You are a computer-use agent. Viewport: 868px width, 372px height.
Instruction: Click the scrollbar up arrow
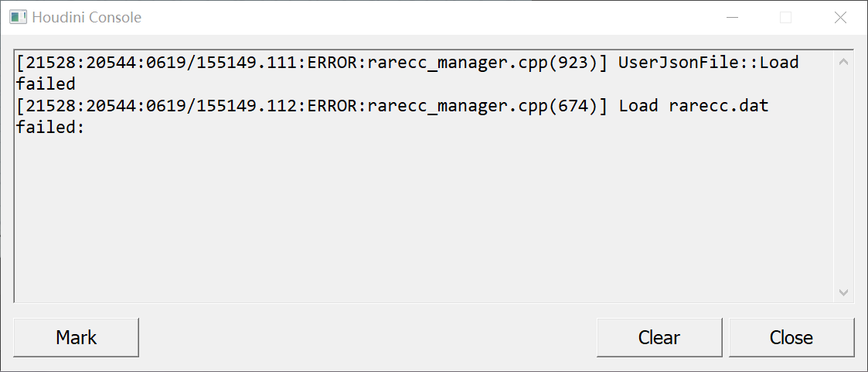click(844, 62)
